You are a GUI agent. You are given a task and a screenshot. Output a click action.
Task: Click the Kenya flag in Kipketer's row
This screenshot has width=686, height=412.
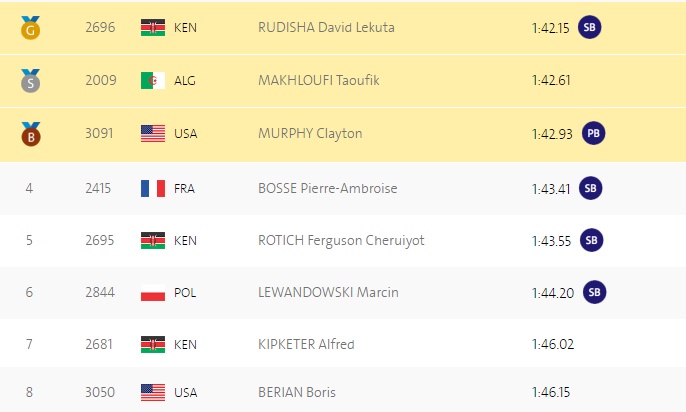(x=153, y=344)
